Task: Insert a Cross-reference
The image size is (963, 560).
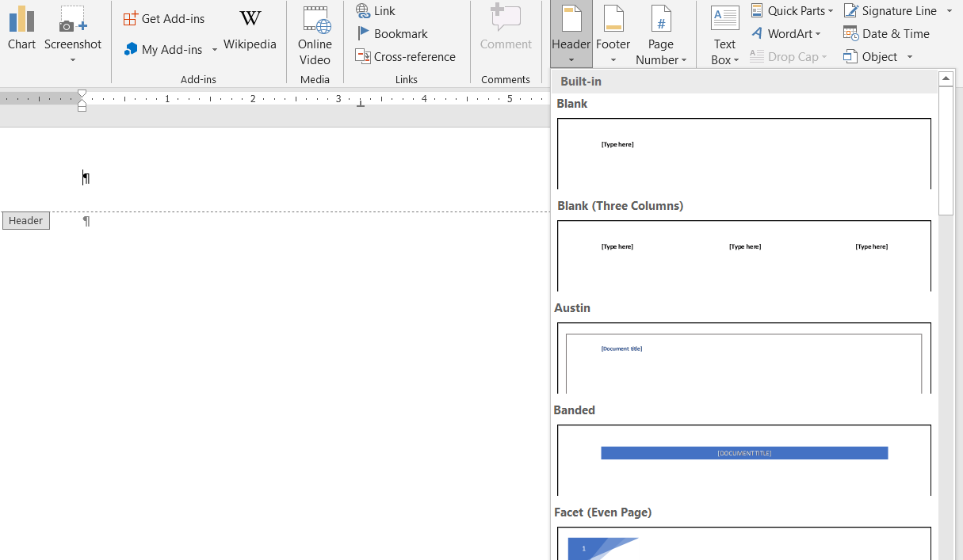Action: (406, 56)
